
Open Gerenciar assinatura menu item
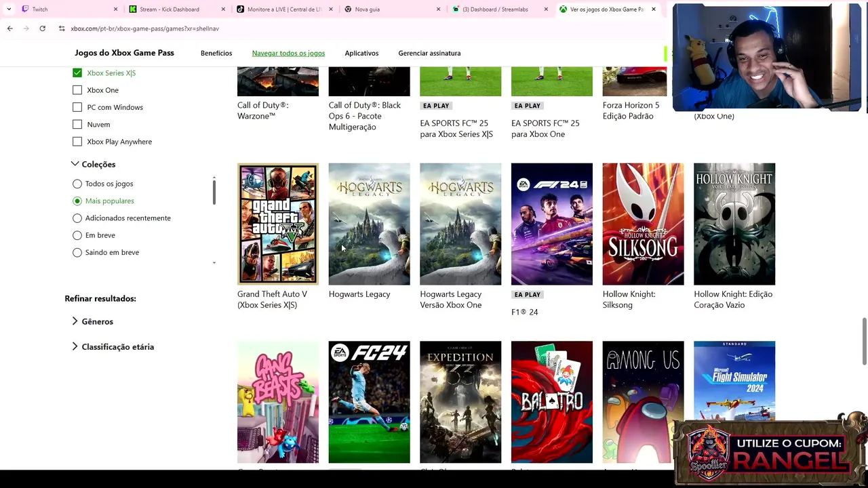click(429, 53)
